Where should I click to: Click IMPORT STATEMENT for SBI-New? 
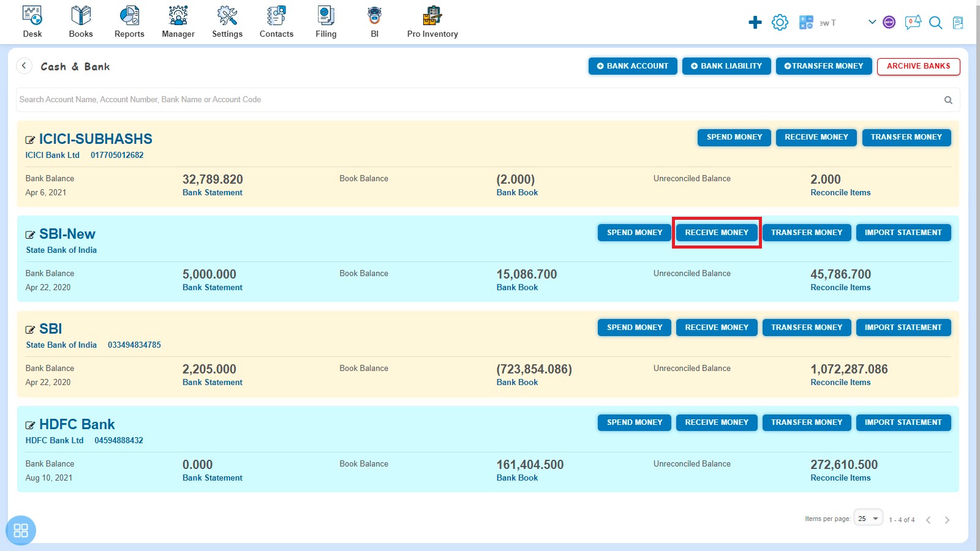click(x=903, y=233)
